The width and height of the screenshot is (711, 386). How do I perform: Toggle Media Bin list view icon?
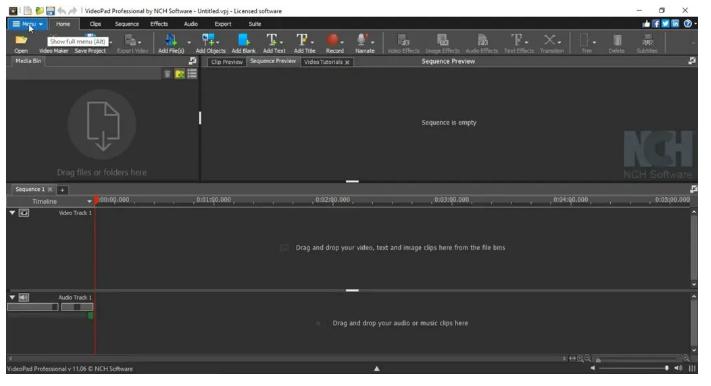pos(192,74)
